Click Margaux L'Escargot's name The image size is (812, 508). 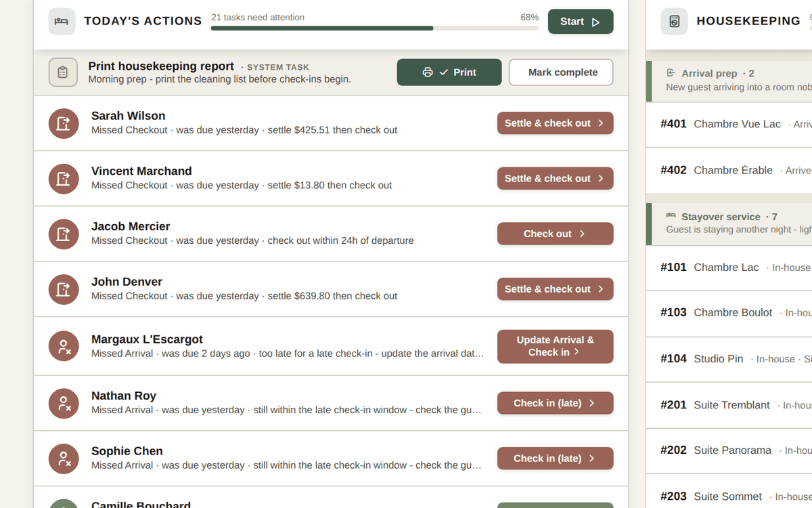(x=147, y=339)
